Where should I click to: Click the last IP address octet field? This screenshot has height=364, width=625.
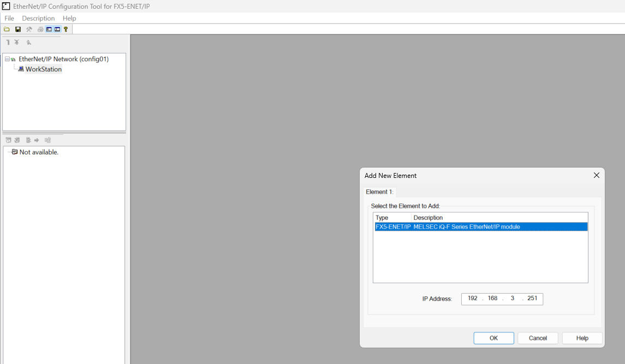(x=532, y=299)
